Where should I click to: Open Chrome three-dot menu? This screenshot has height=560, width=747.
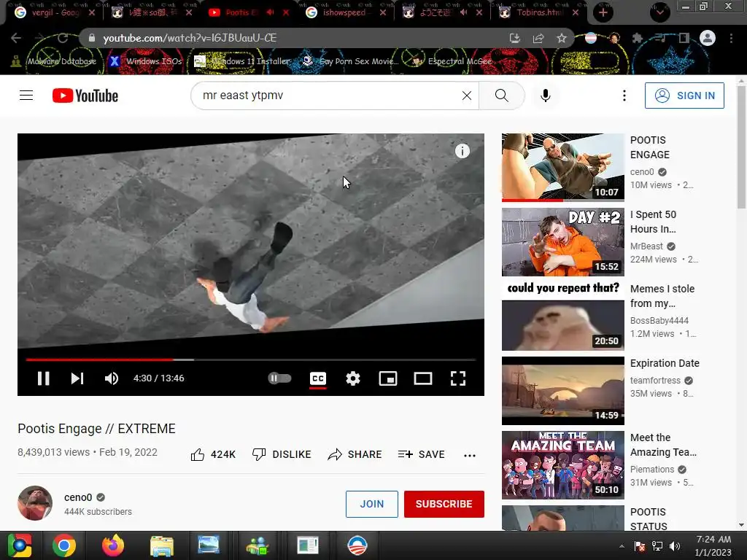[x=731, y=38]
